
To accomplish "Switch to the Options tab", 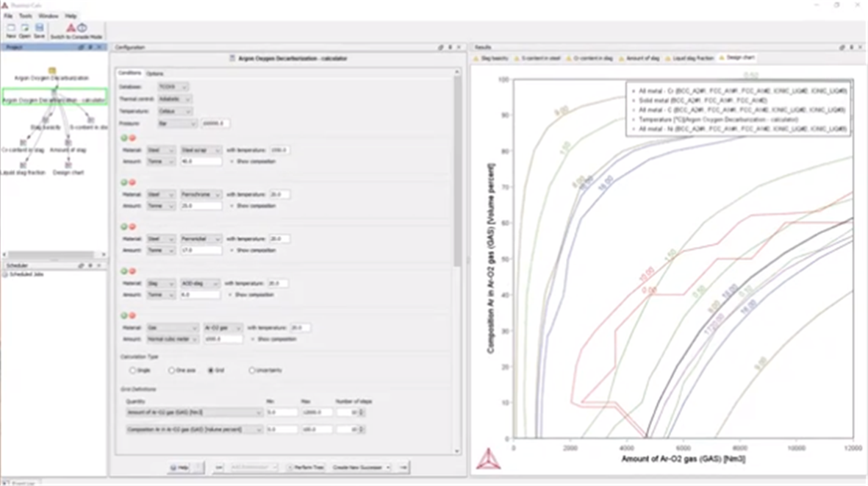I will point(155,74).
